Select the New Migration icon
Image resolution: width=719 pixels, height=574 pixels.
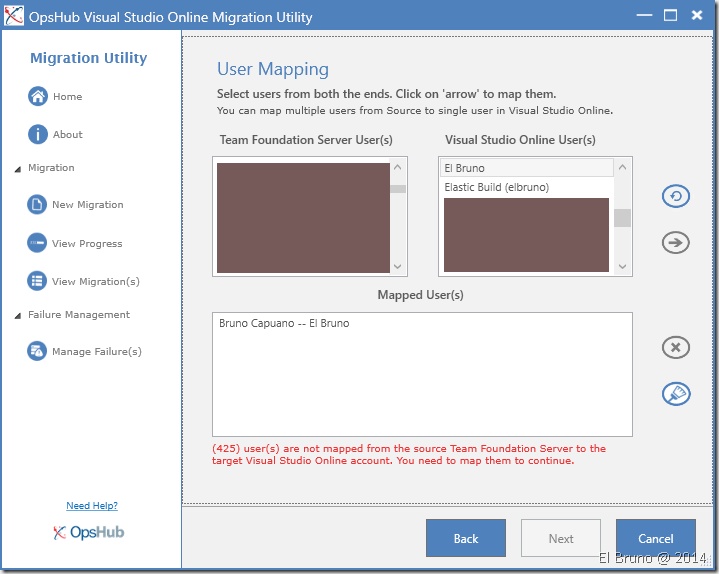pos(37,204)
